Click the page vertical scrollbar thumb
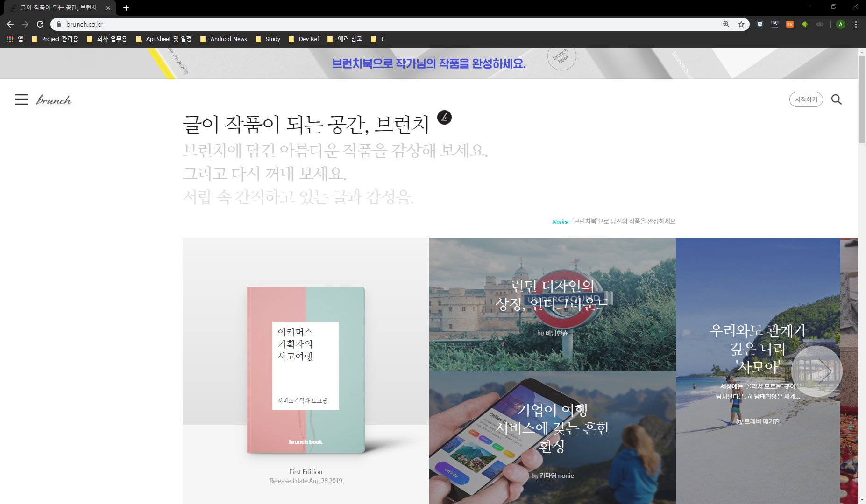This screenshot has width=866, height=504. point(862,99)
